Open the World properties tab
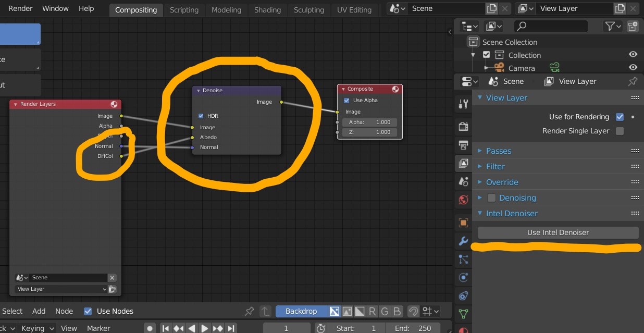 pos(463,200)
